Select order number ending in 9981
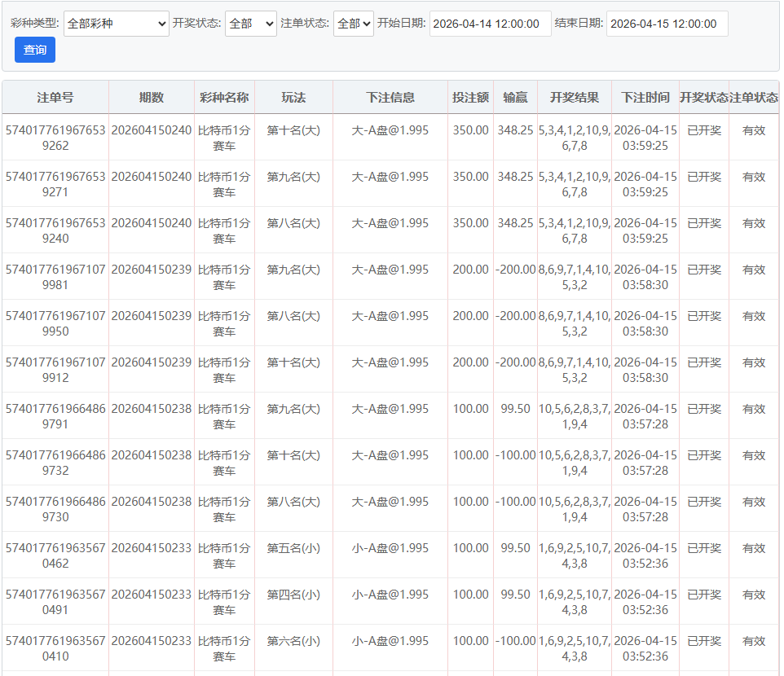The image size is (784, 676). point(55,277)
